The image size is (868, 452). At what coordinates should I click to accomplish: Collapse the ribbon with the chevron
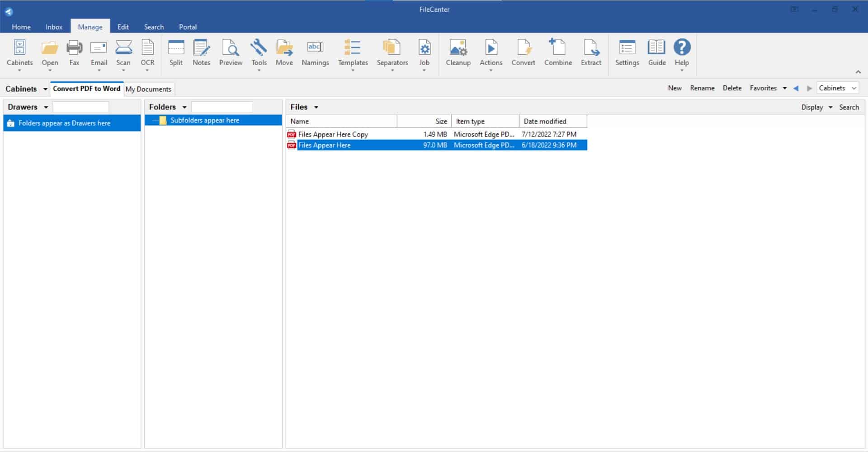pyautogui.click(x=858, y=72)
